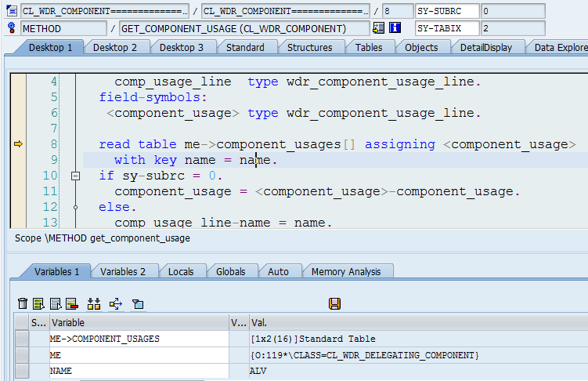Select the Standard tab

click(245, 48)
